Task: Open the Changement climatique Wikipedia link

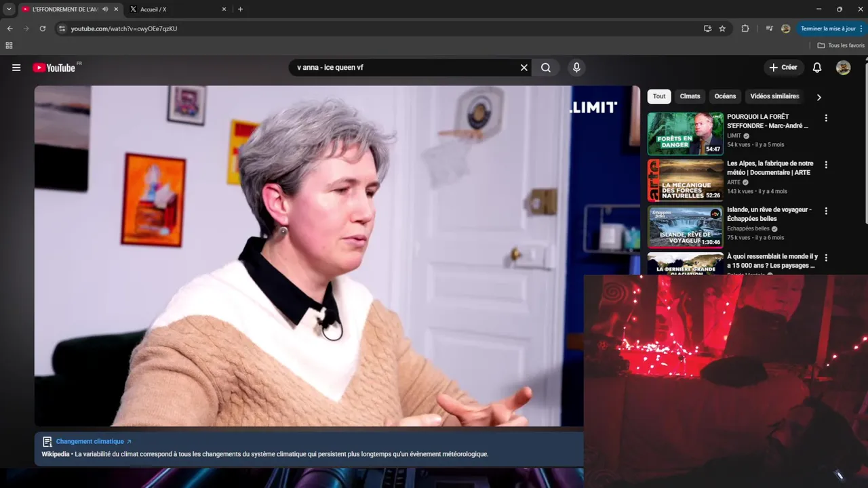Action: point(94,441)
